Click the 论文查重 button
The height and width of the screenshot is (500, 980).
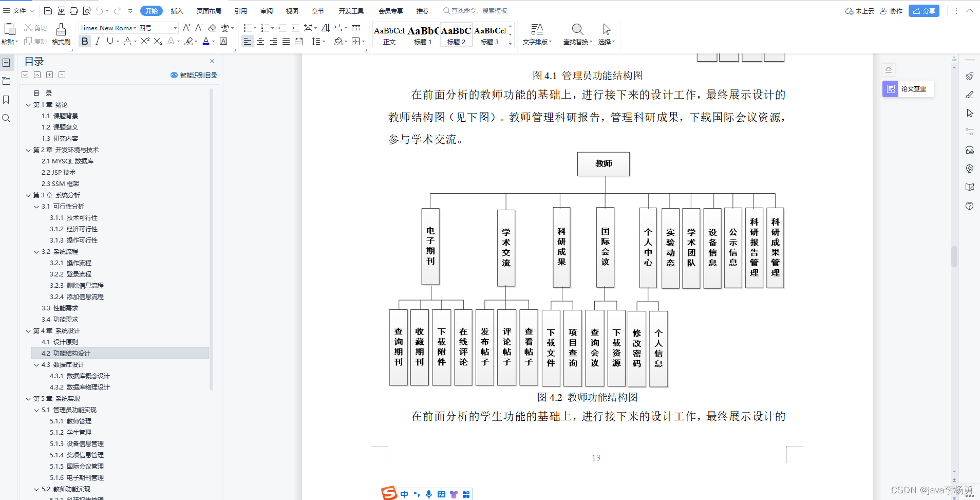point(908,89)
